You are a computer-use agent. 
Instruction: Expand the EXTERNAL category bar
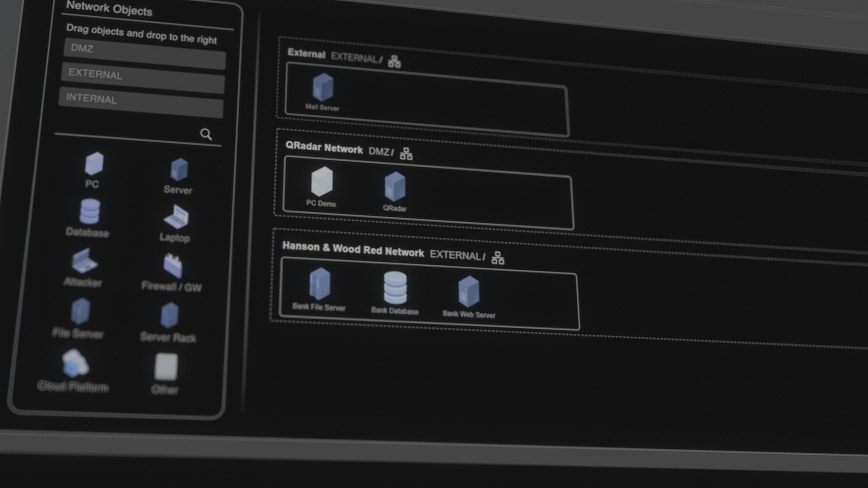[143, 79]
